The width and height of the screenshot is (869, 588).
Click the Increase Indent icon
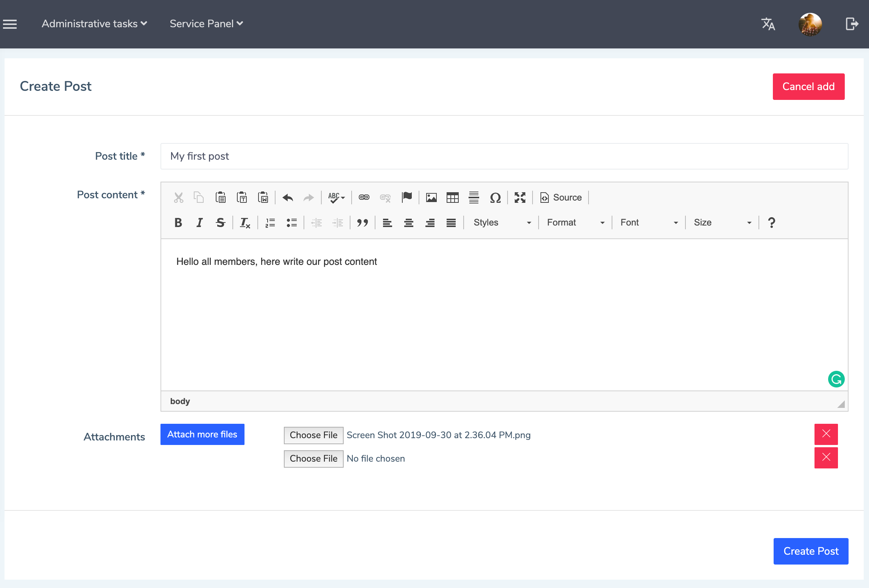point(338,222)
